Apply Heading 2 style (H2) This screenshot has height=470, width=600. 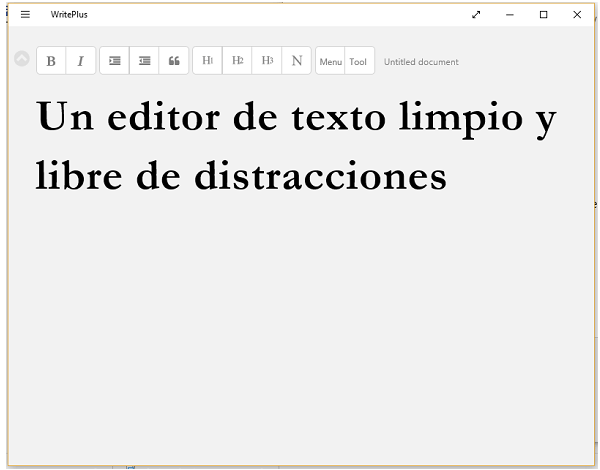click(x=237, y=60)
